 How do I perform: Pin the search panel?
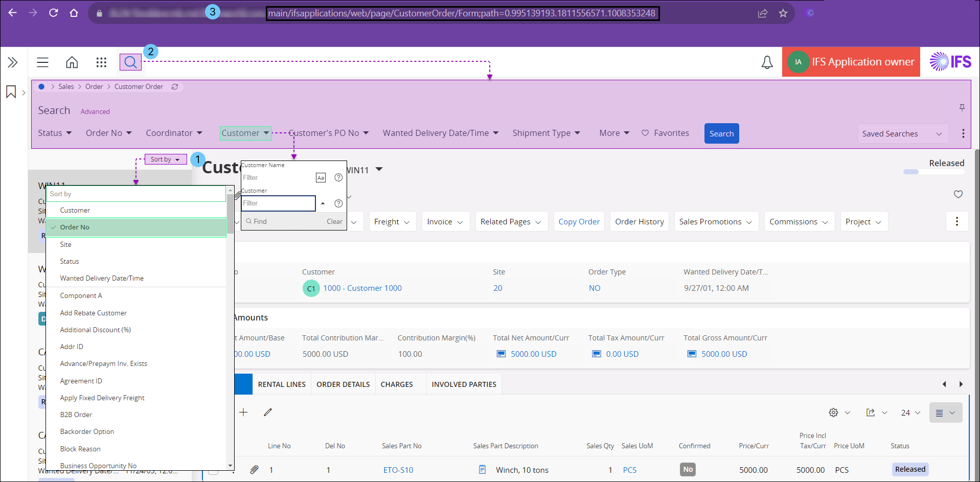962,107
